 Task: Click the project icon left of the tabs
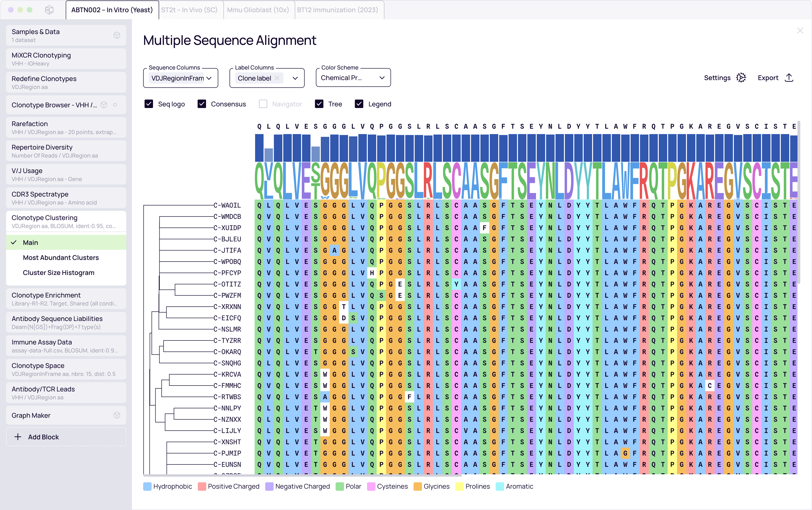[49, 10]
